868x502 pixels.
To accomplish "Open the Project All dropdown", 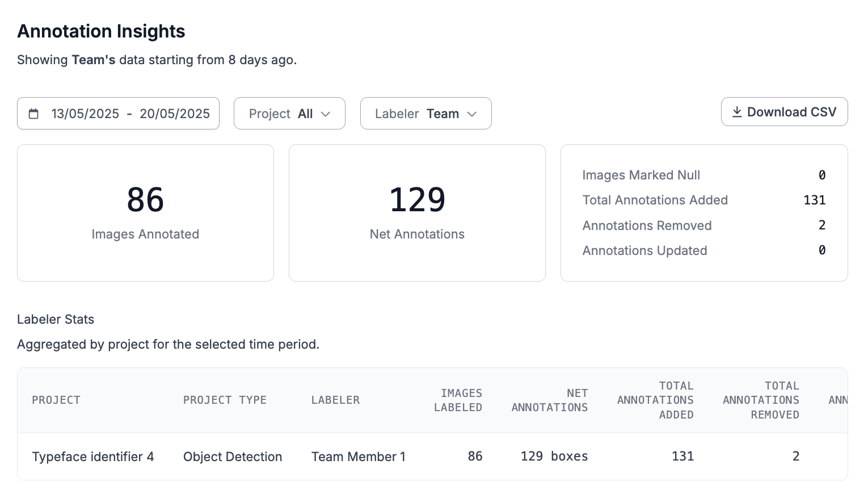I will [x=289, y=114].
